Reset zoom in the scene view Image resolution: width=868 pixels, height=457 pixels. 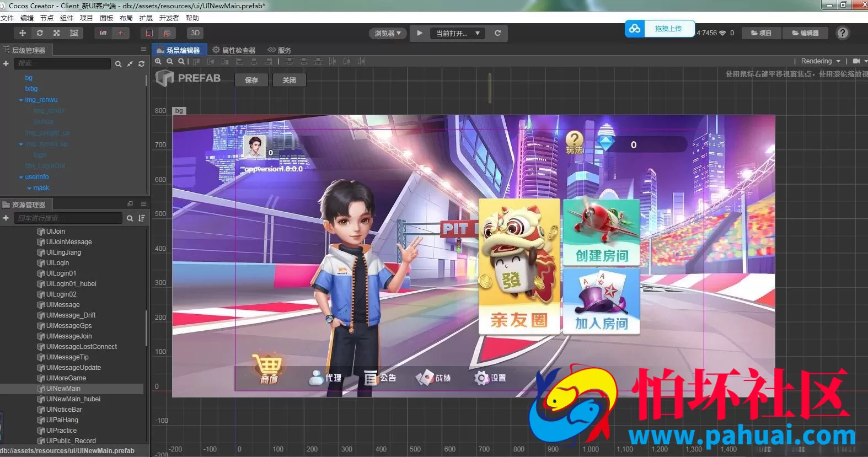(x=181, y=61)
